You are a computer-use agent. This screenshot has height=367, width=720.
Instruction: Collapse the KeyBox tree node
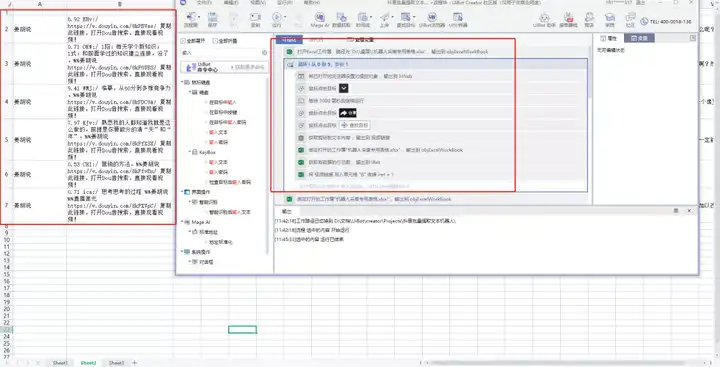click(x=190, y=152)
